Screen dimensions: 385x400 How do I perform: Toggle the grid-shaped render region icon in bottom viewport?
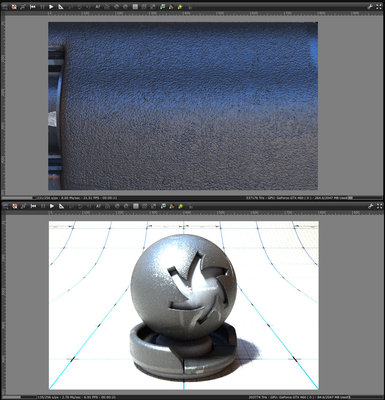coord(135,206)
